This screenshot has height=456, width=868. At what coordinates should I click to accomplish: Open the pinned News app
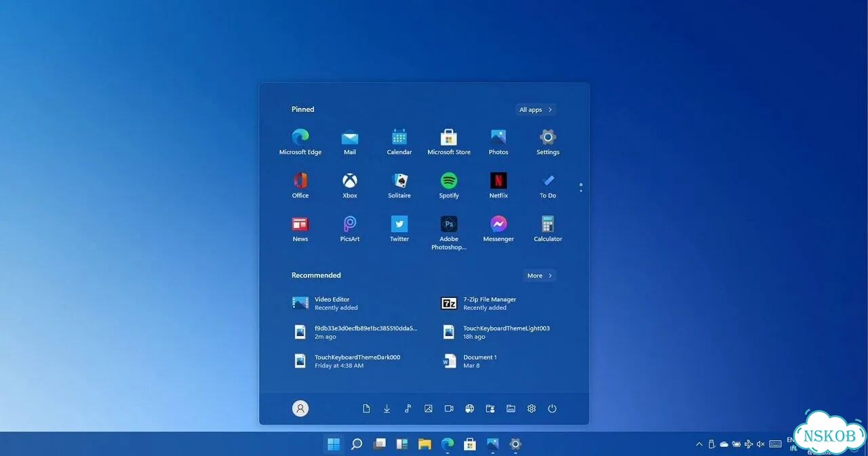point(300,229)
